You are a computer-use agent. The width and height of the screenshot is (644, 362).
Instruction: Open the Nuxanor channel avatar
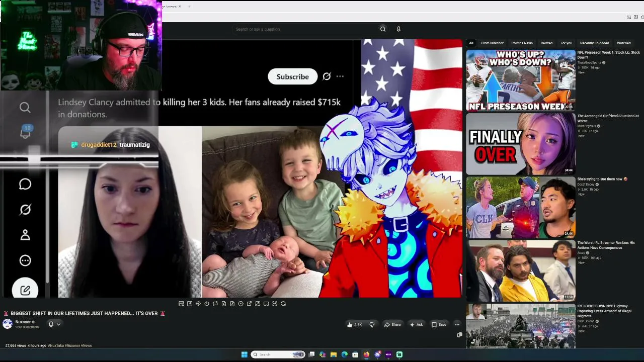point(8,324)
